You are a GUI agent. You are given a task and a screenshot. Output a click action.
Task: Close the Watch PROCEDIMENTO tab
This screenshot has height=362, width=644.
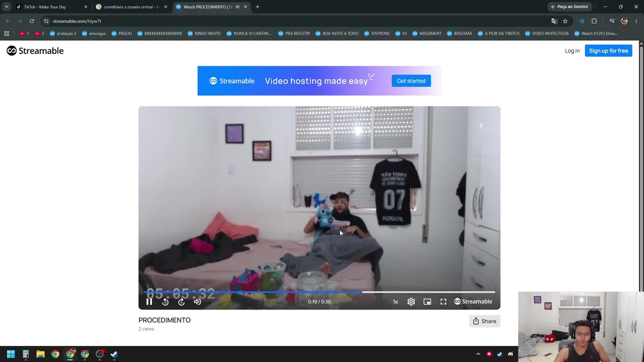(246, 7)
